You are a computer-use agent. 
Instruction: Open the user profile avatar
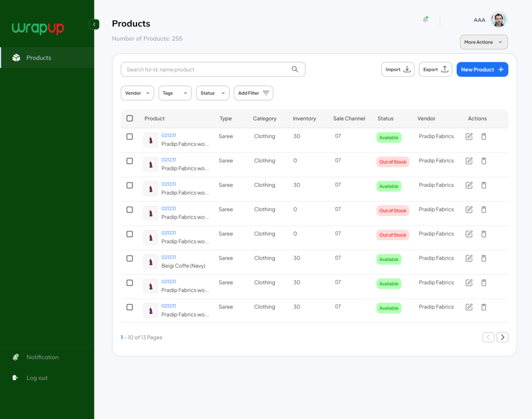coord(499,20)
